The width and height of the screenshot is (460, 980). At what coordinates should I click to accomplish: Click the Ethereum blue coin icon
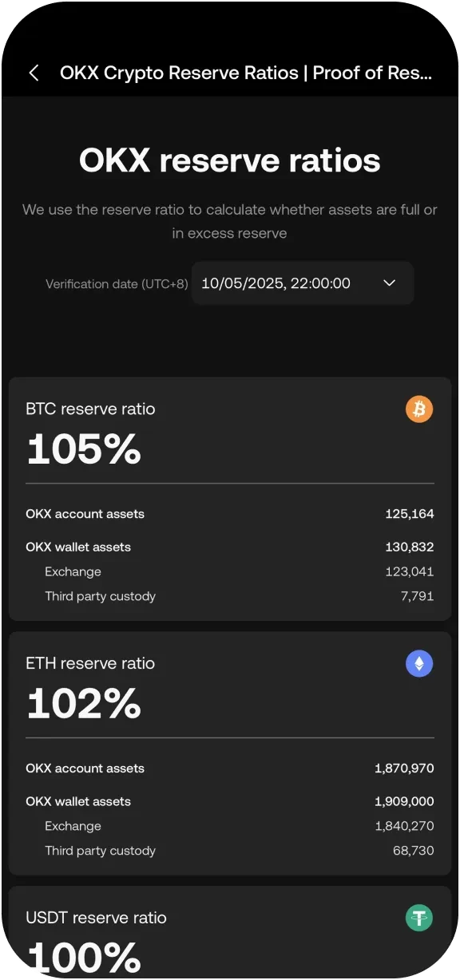[x=419, y=664]
